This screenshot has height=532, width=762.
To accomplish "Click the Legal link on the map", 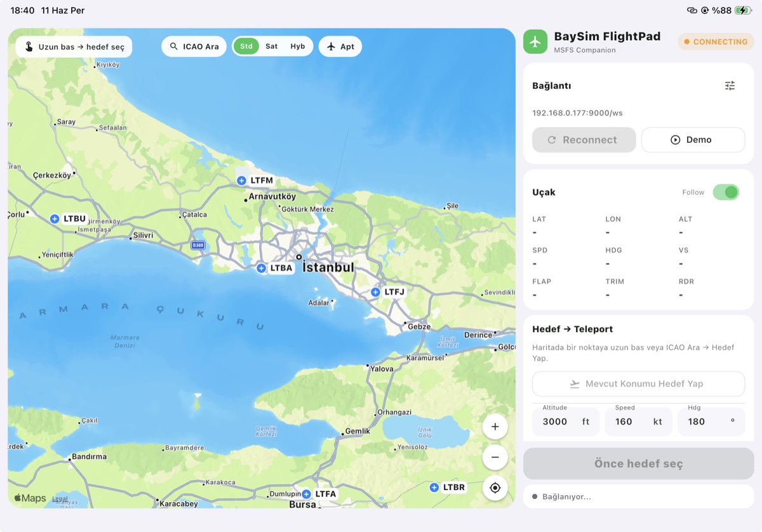I will (60, 499).
